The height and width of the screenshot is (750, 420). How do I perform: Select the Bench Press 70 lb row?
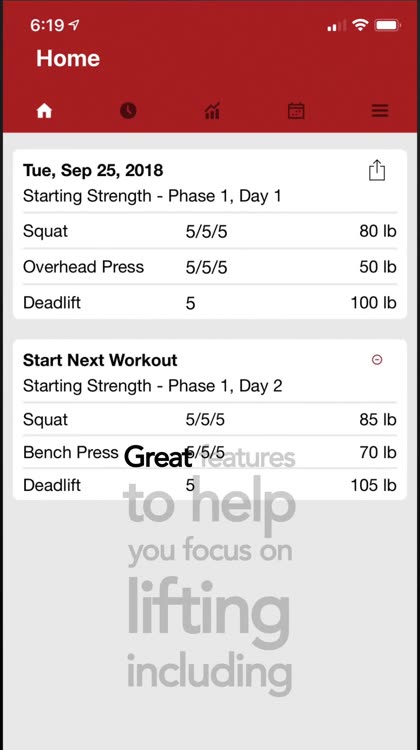click(x=210, y=452)
